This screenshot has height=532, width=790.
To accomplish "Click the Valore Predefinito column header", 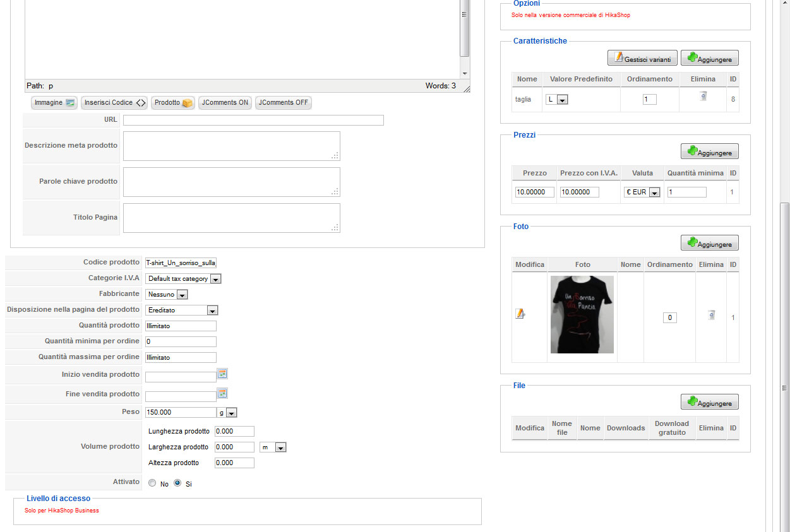I will pyautogui.click(x=582, y=80).
